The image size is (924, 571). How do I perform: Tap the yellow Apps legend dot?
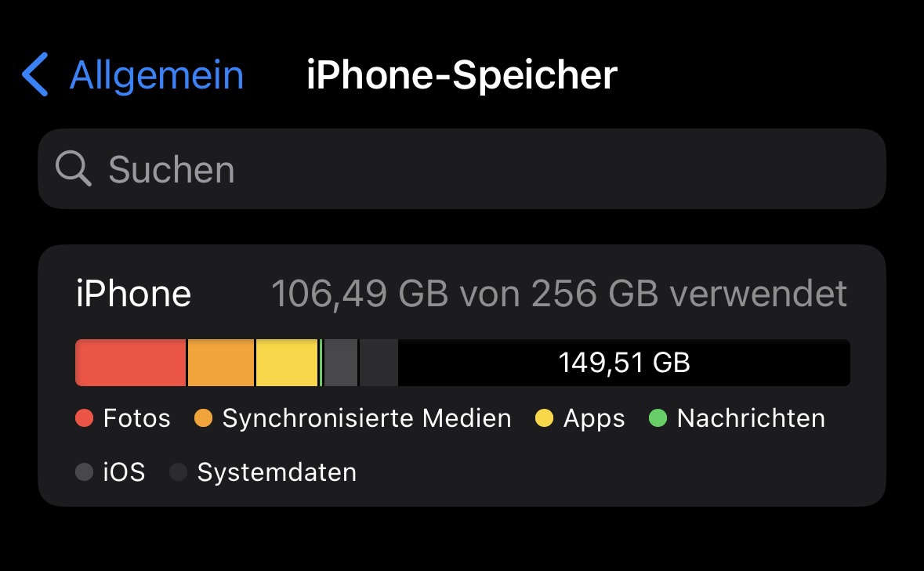pyautogui.click(x=545, y=419)
